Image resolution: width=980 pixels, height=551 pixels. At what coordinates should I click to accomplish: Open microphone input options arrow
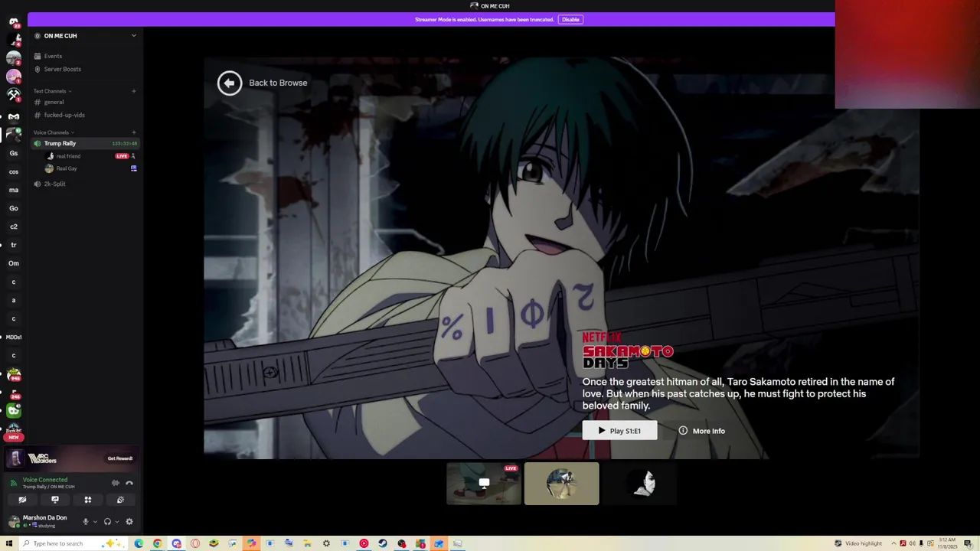pyautogui.click(x=95, y=522)
